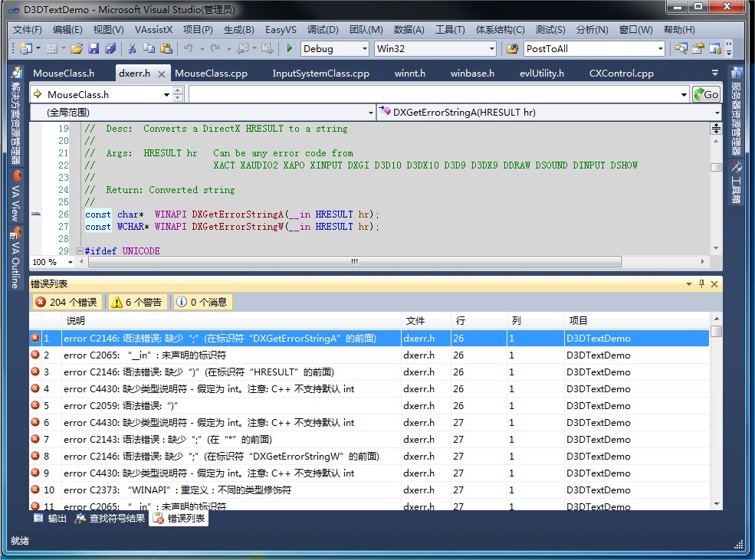Toggle the 6 warnings filter

(137, 302)
